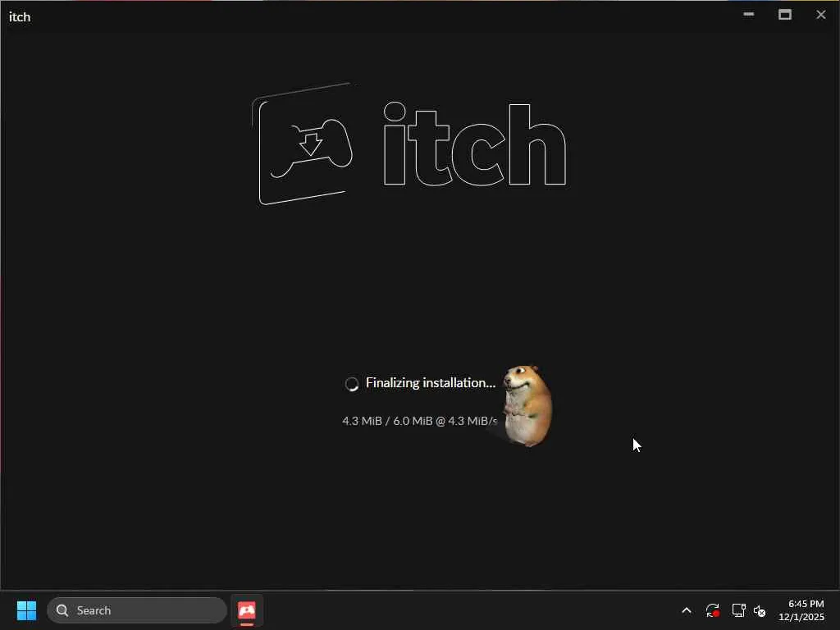
Task: Click the 'itch' window title text
Action: [x=20, y=17]
